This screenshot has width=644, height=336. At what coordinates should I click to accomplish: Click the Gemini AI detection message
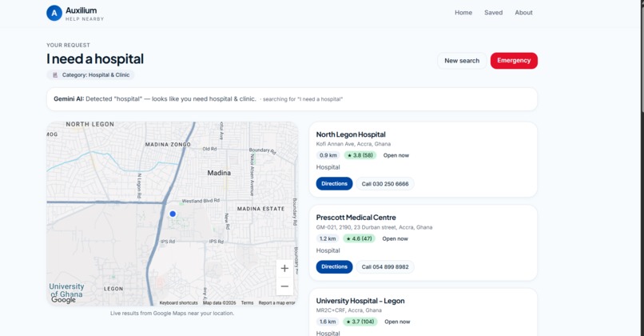[292, 99]
